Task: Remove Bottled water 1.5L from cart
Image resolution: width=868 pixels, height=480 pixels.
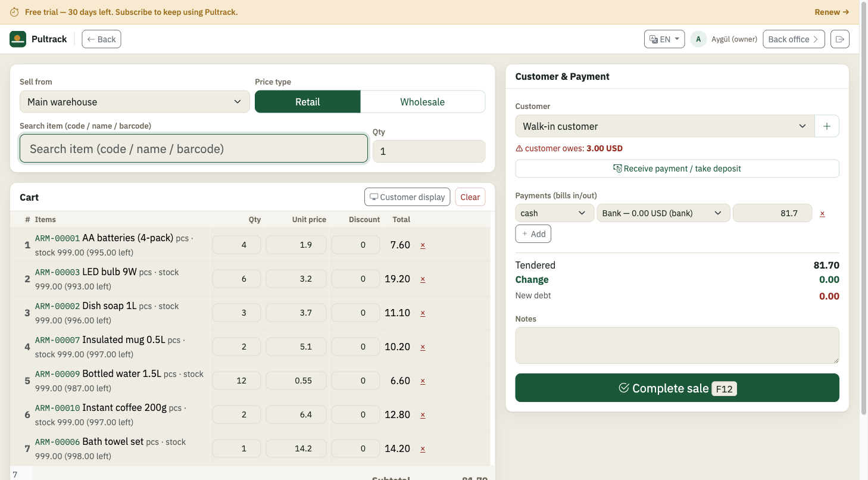Action: [423, 381]
